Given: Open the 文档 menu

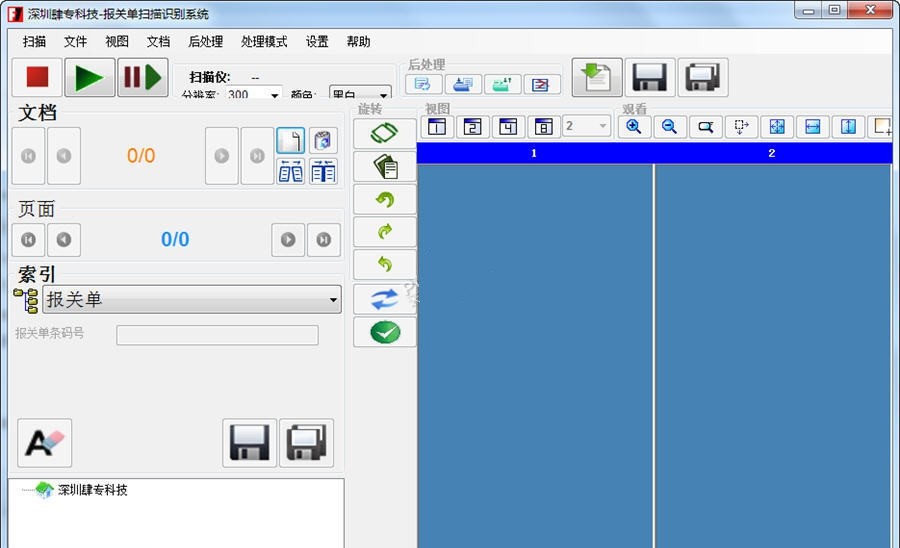Looking at the screenshot, I should point(158,41).
